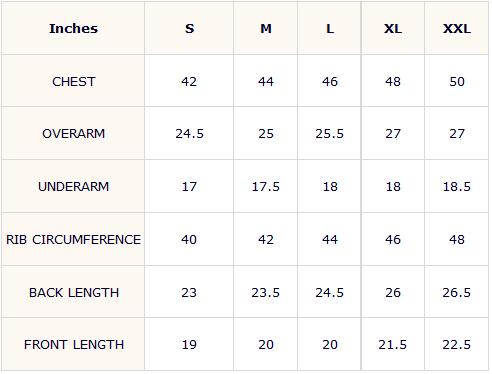Image resolution: width=492 pixels, height=374 pixels.
Task: Click the RIB CIRCUMFERENCE row label
Action: coord(74,240)
